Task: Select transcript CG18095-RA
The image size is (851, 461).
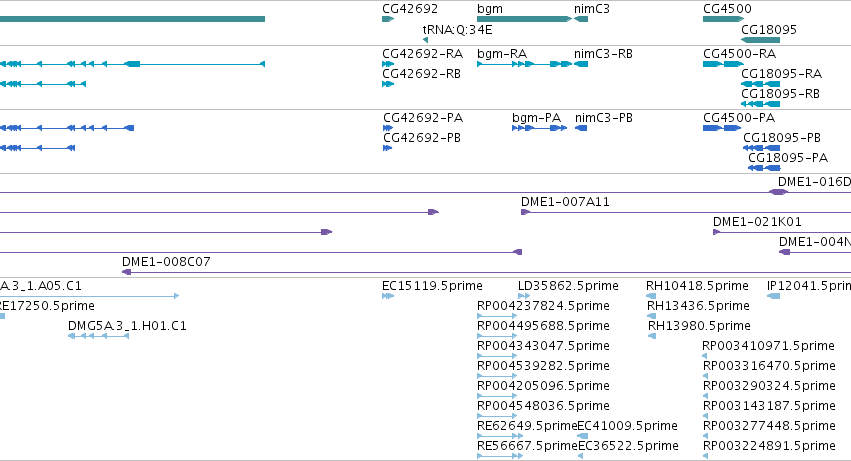Action: pyautogui.click(x=781, y=73)
